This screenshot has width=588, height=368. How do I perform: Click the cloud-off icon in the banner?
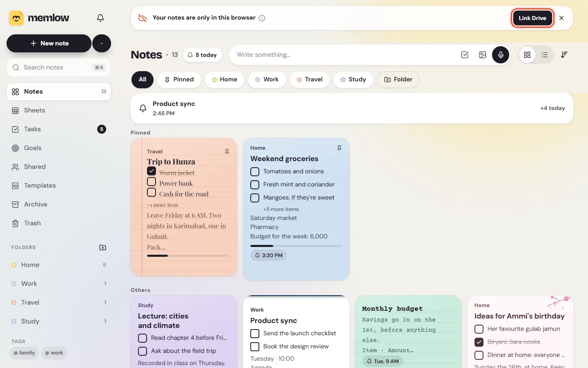click(x=143, y=18)
